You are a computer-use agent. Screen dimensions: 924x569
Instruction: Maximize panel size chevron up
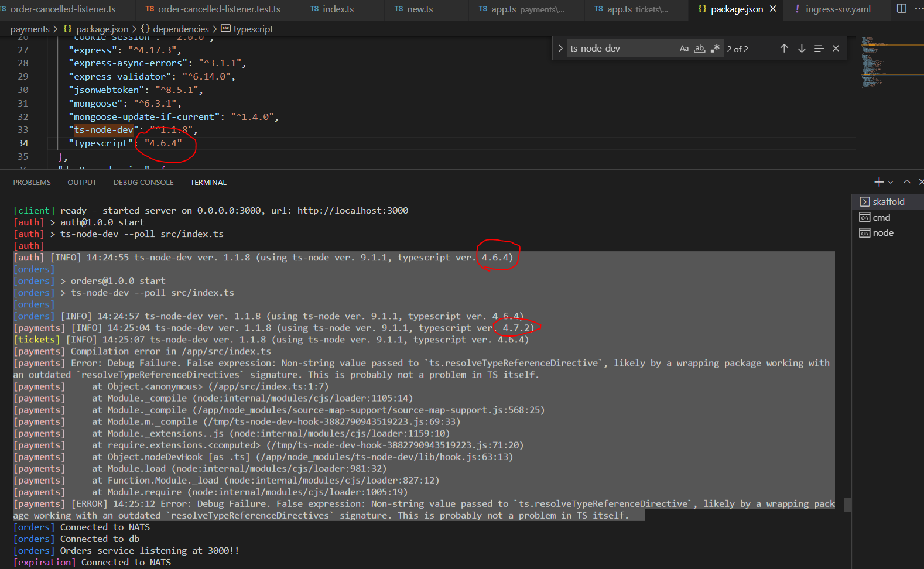907,182
